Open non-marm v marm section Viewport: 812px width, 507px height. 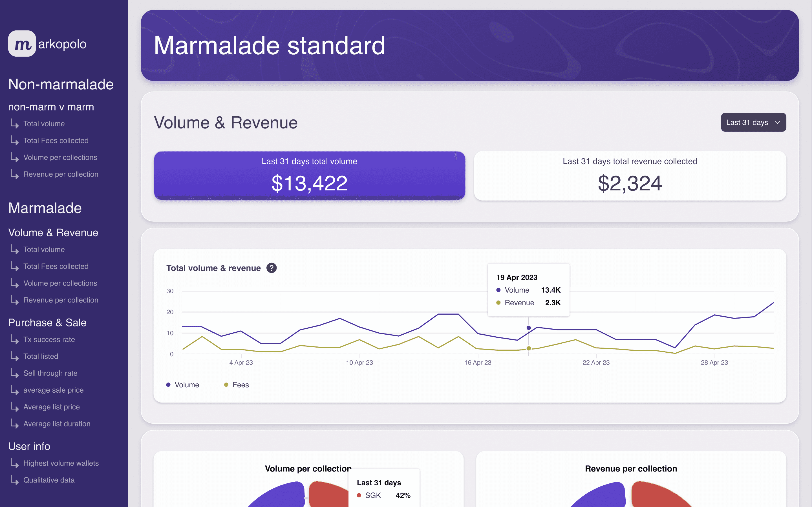[x=51, y=107]
